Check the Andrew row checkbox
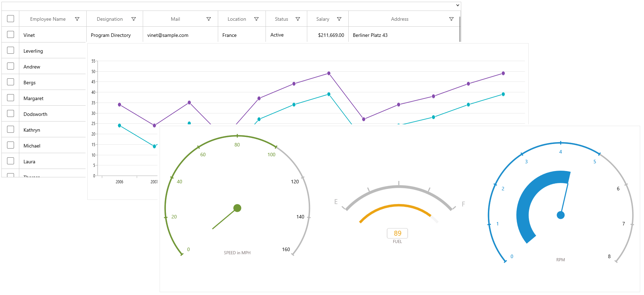This screenshot has height=295, width=644. click(x=11, y=66)
